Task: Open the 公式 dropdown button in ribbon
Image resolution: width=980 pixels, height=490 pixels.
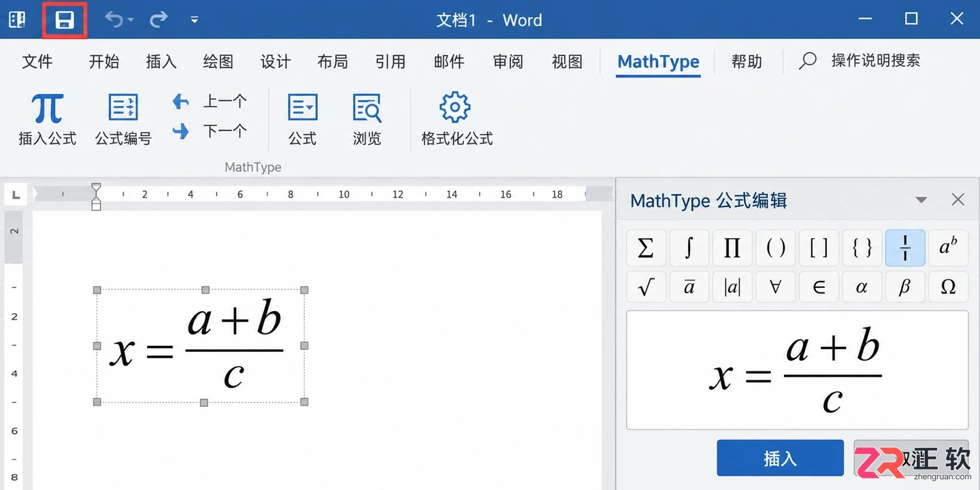Action: tap(303, 119)
